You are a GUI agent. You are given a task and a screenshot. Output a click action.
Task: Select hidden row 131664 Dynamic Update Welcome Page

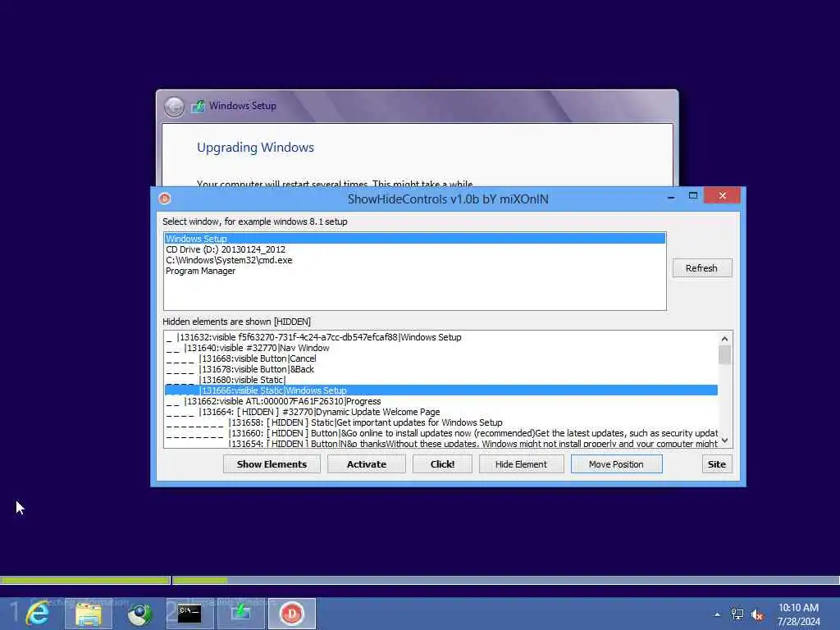coord(441,412)
